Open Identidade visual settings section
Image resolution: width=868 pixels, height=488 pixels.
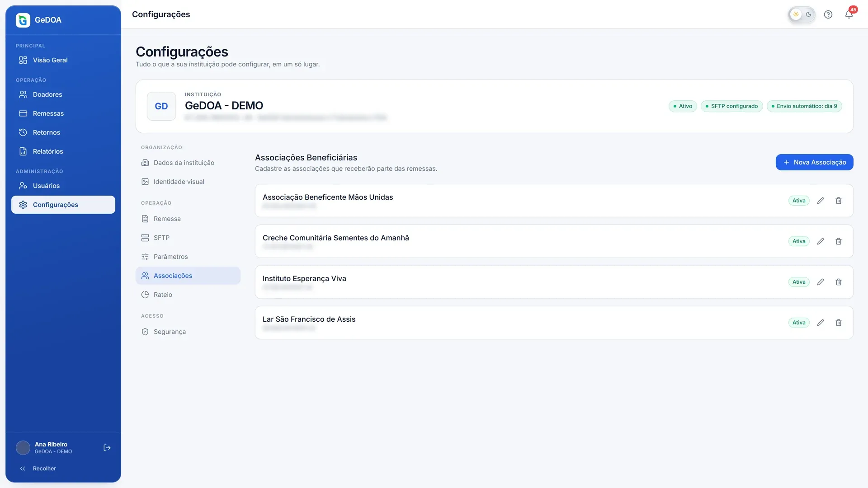coord(188,182)
